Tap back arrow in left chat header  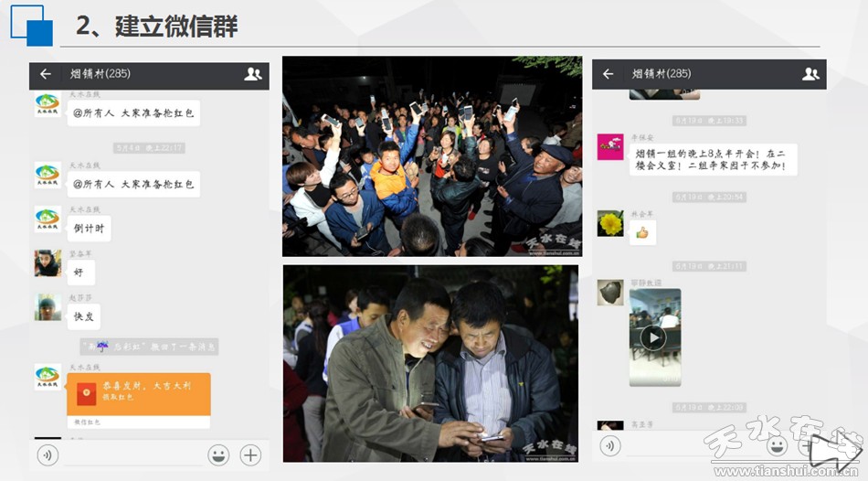46,75
